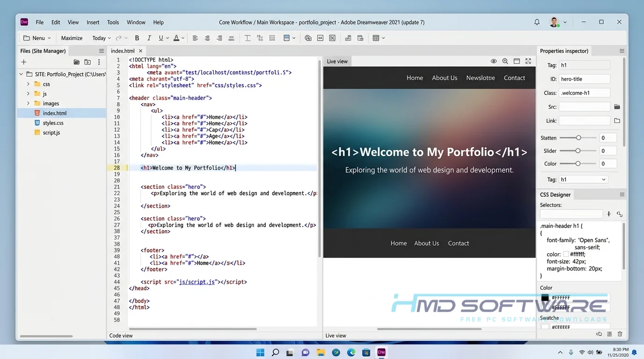Open the Files panel three-dot options
Screen dimensions: 644x359
tap(99, 62)
